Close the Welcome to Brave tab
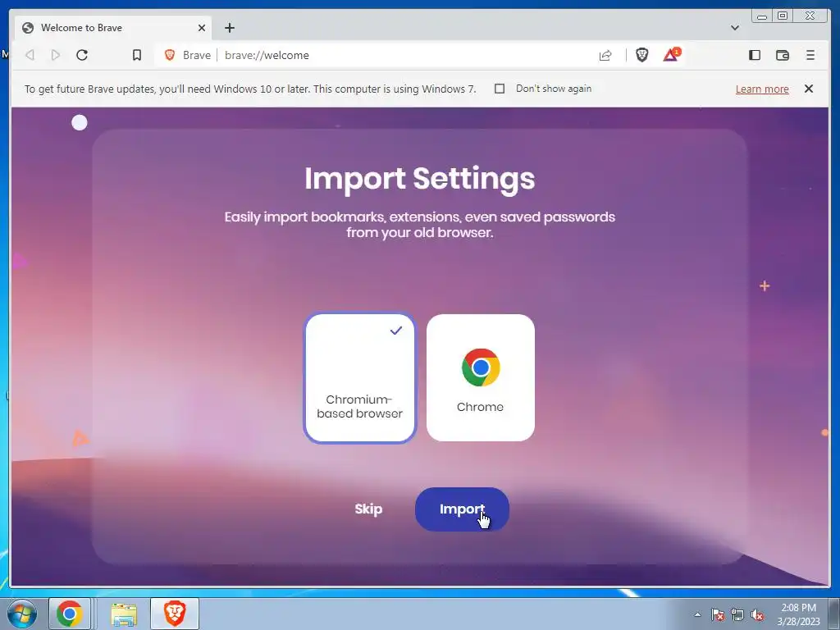Image resolution: width=840 pixels, height=630 pixels. tap(202, 28)
